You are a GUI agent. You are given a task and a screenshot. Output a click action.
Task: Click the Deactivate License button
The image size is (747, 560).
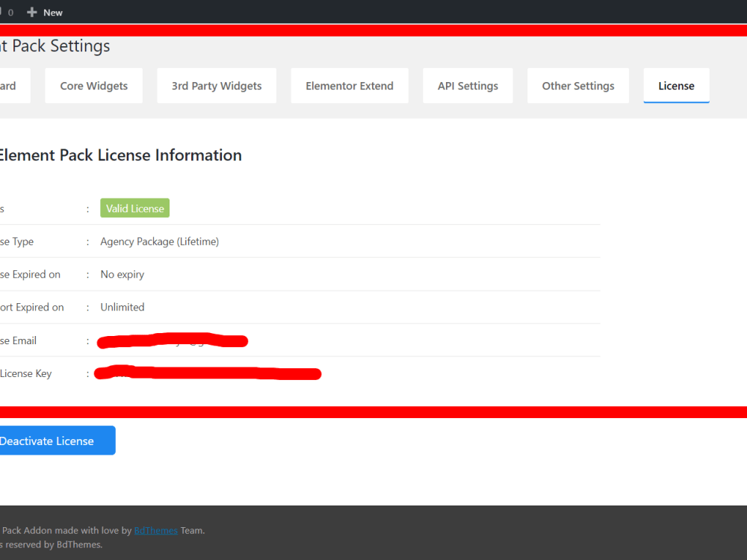[49, 440]
